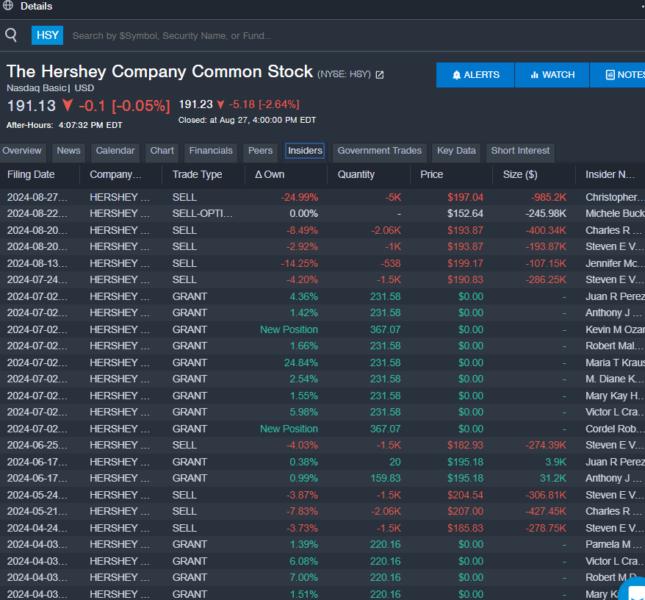Select the Michele Buck insider name

point(615,214)
